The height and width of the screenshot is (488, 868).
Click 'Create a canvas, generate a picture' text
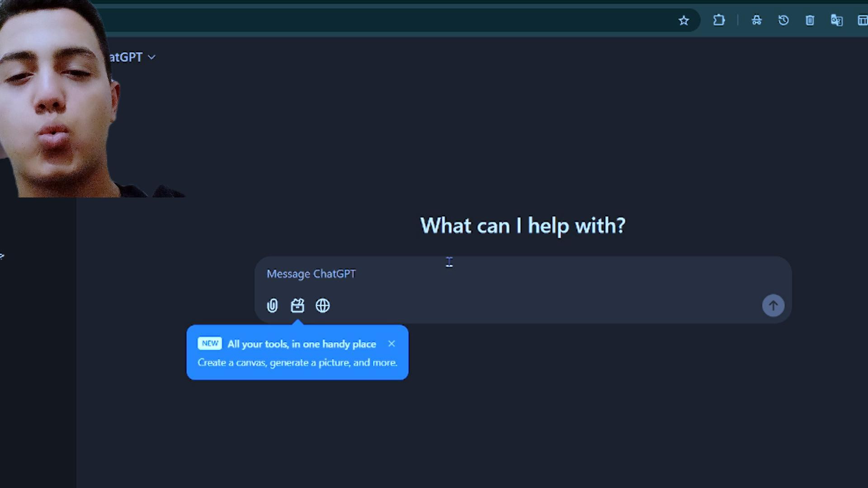(x=297, y=363)
